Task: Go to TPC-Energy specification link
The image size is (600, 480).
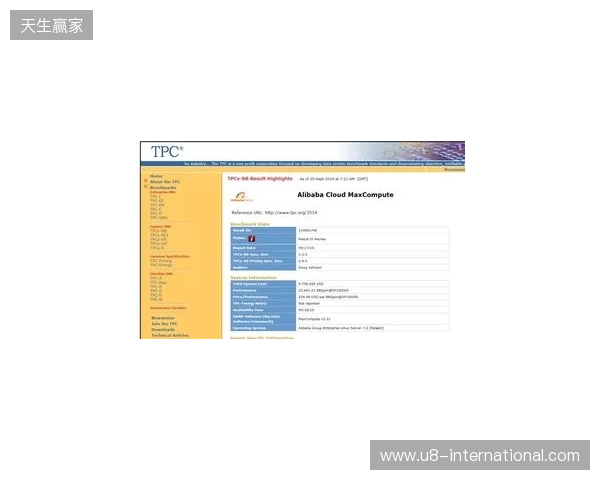Action: point(161,265)
